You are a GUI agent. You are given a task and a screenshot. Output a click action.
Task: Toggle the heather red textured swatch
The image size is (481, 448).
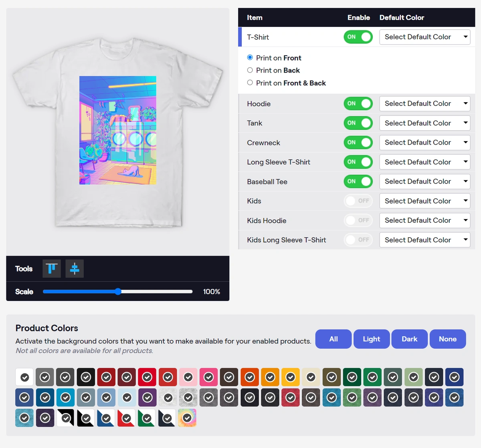[x=291, y=398]
